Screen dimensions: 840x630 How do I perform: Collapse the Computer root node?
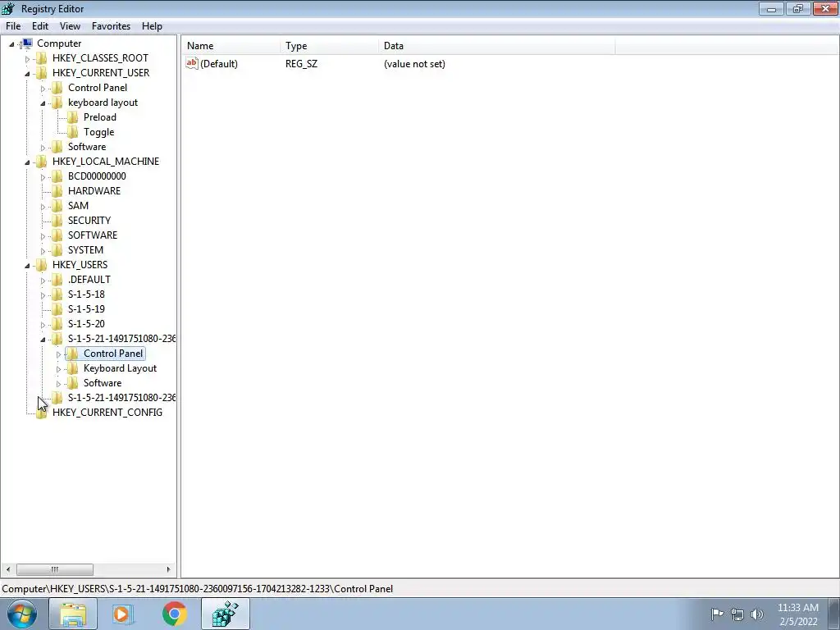[11, 44]
